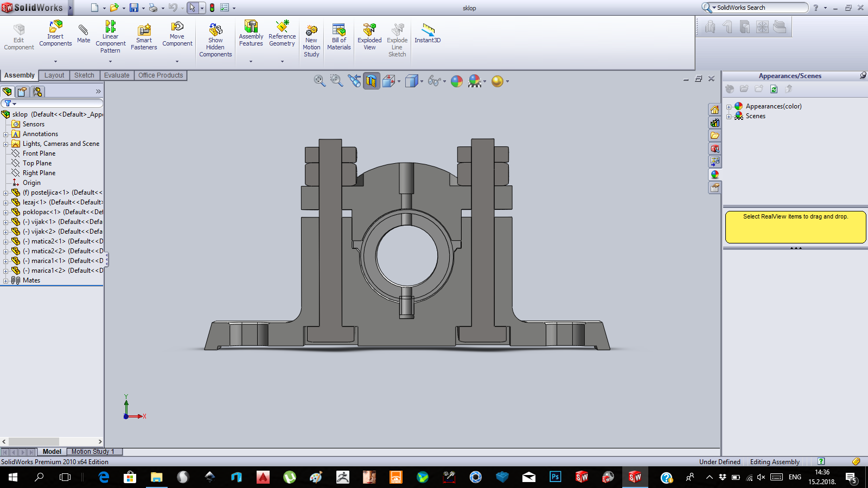This screenshot has width=868, height=488.
Task: Create an Exploded View
Action: (x=369, y=37)
